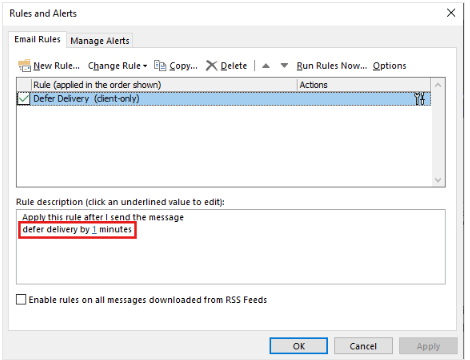Click the Apply button
This screenshot has height=360, width=470.
pos(428,346)
